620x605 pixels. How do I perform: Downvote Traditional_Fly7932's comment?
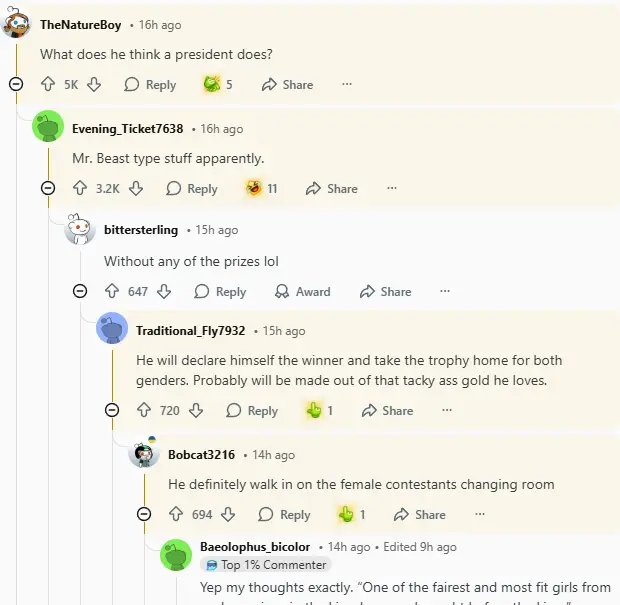(197, 411)
